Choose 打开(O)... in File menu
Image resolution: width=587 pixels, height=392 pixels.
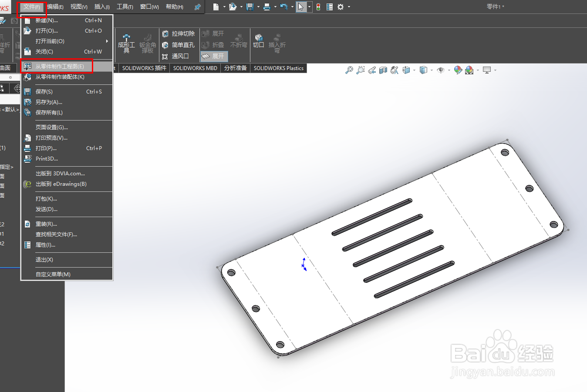pos(67,31)
